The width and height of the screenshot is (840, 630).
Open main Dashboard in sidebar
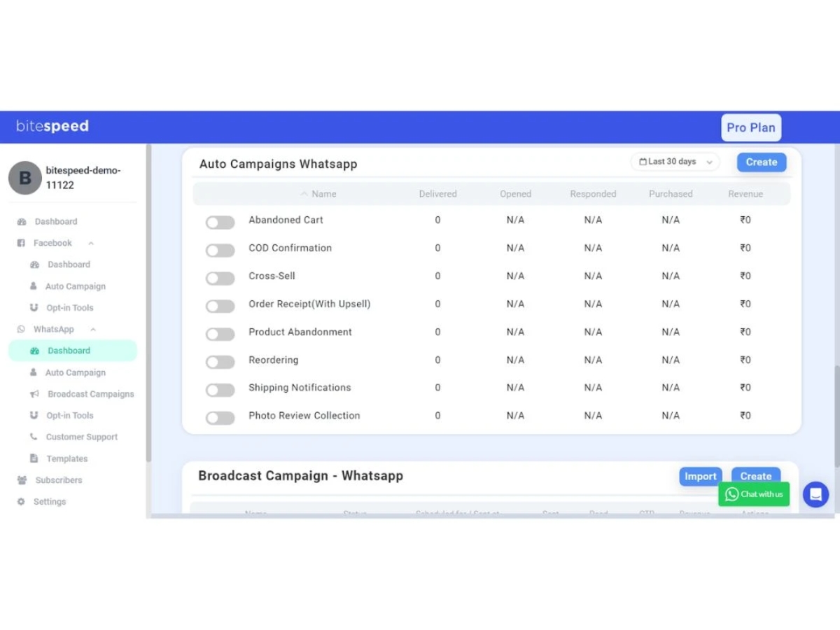tap(56, 222)
